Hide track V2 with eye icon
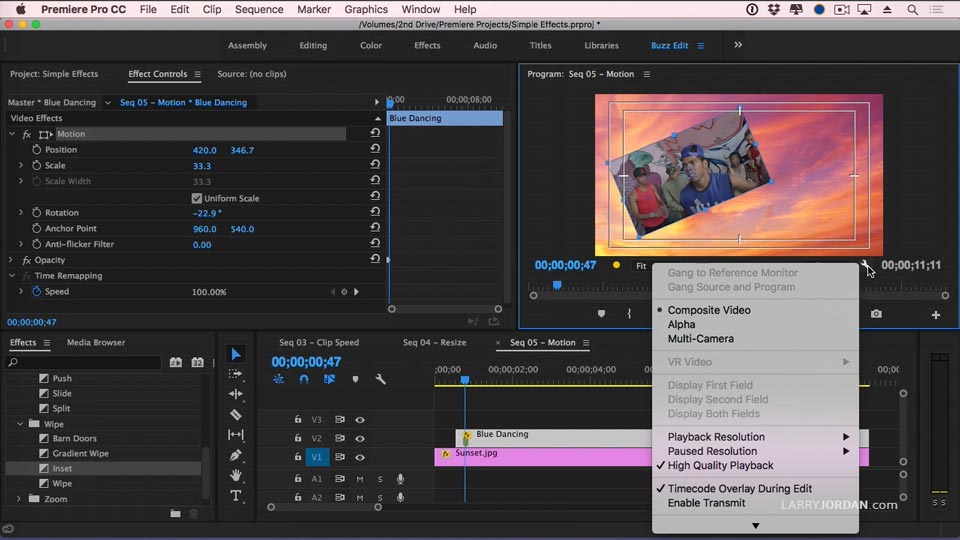The width and height of the screenshot is (960, 540). click(360, 439)
